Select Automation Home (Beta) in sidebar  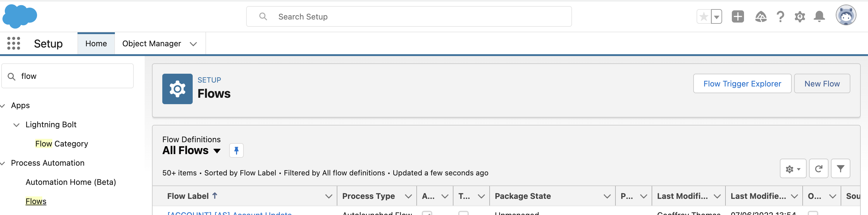point(71,182)
